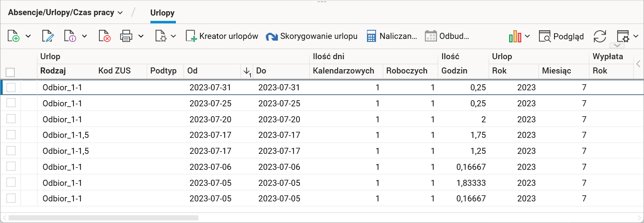Click the Kod ZUS column header
The image size is (644, 223).
(115, 71)
